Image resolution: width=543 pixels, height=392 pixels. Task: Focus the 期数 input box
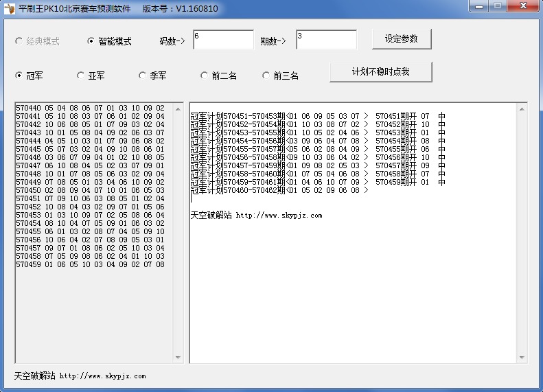coord(326,40)
